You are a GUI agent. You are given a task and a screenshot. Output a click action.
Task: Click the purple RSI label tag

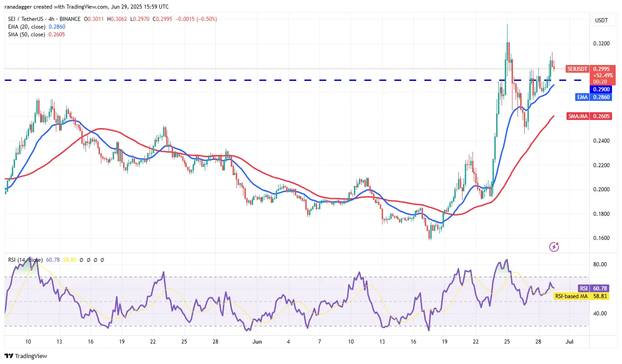584,288
